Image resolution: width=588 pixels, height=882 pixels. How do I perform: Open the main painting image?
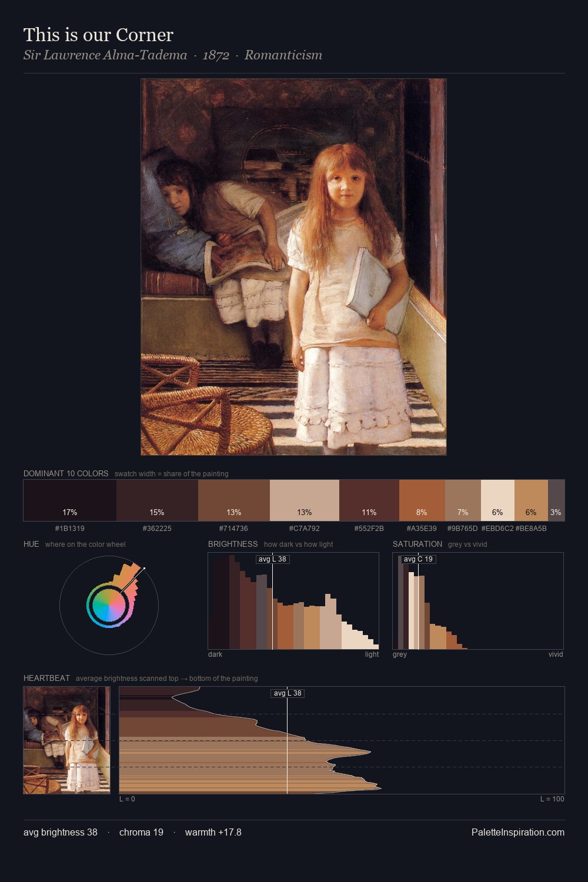[293, 267]
